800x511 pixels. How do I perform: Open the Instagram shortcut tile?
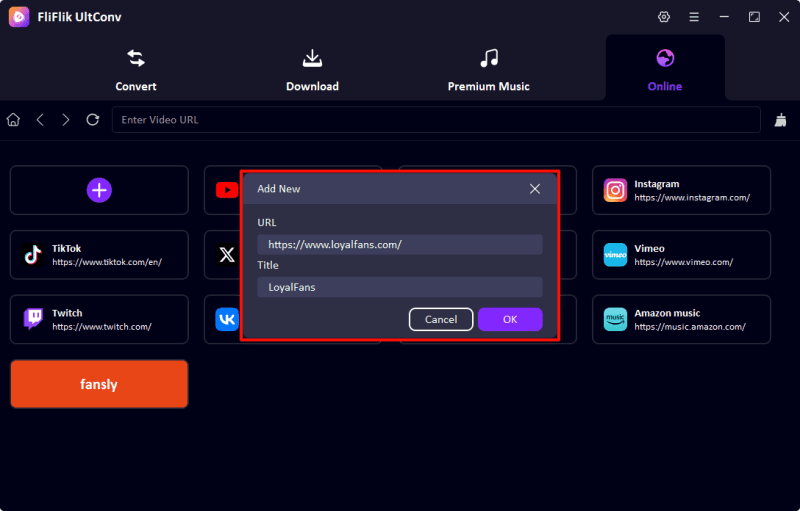681,190
